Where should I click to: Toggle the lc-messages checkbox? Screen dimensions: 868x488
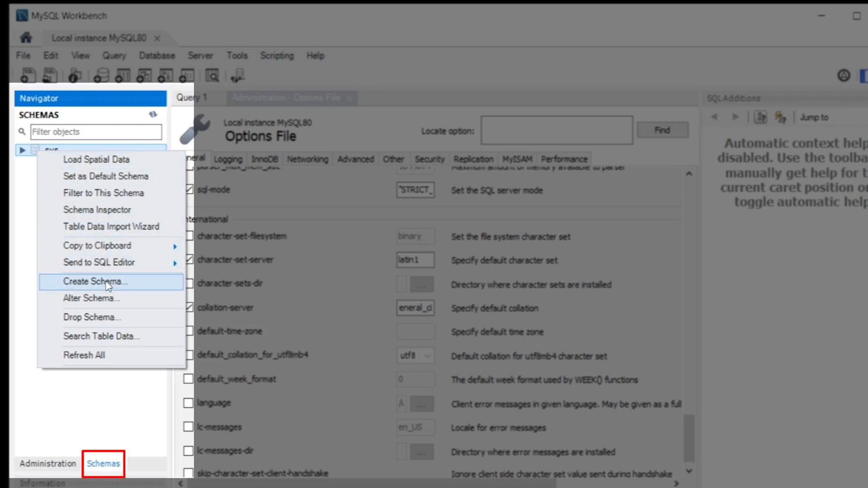pyautogui.click(x=188, y=427)
